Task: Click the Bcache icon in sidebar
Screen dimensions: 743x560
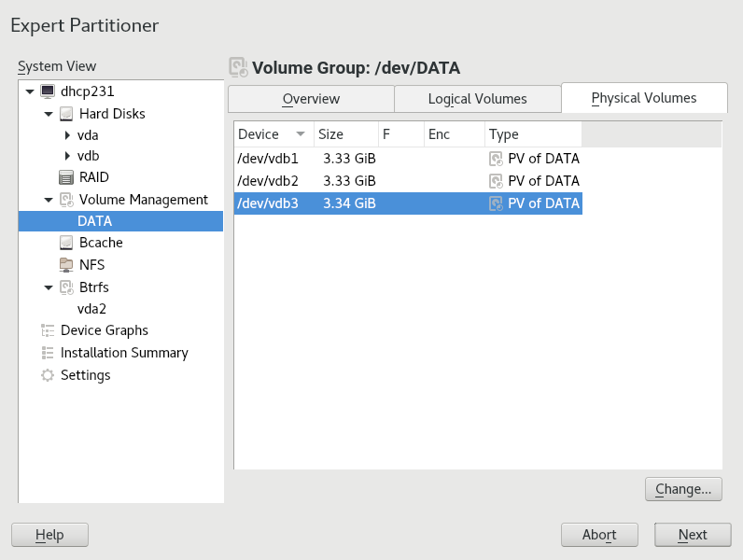Action: click(x=66, y=243)
